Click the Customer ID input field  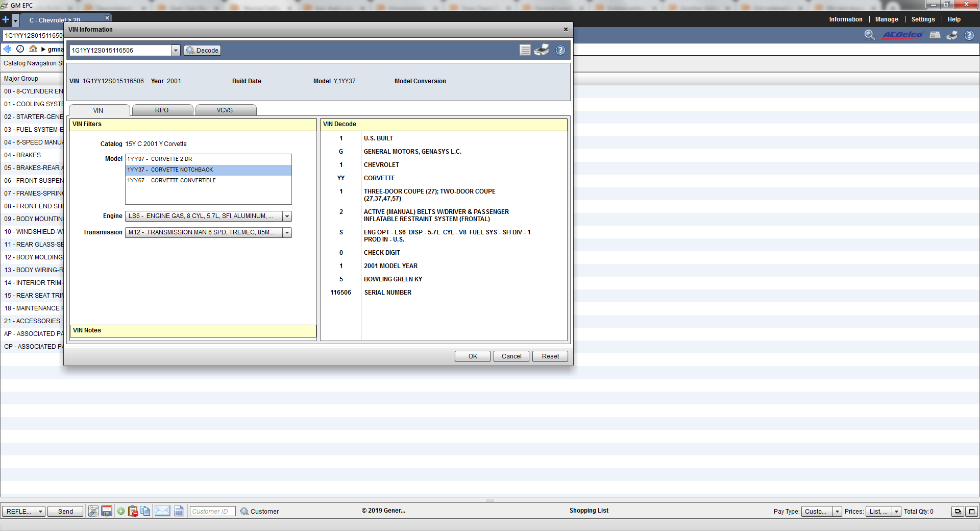[x=212, y=511]
